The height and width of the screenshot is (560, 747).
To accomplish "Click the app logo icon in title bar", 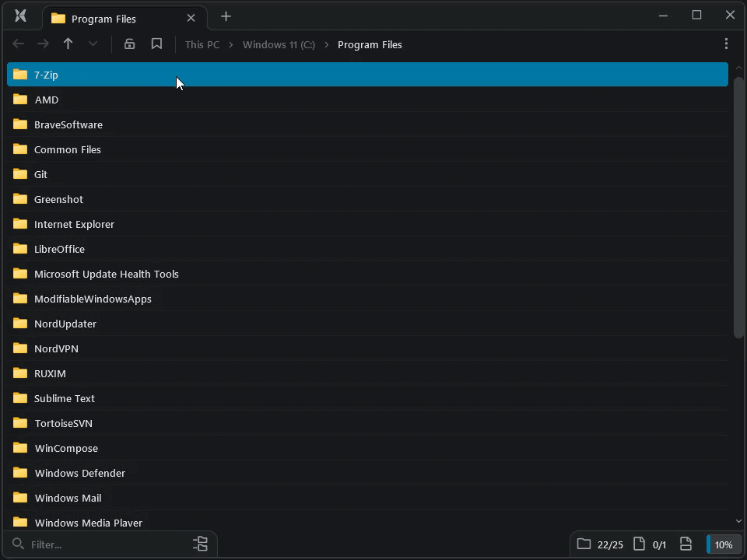I will [20, 16].
